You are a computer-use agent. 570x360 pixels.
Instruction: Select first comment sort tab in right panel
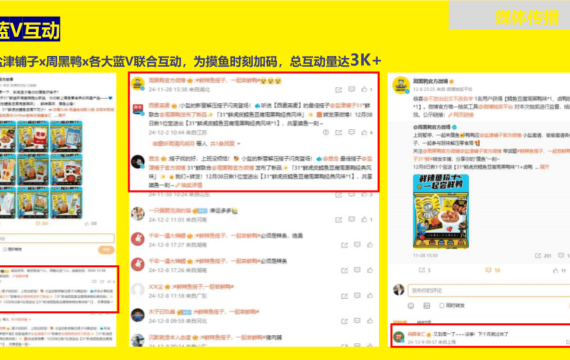point(400,322)
